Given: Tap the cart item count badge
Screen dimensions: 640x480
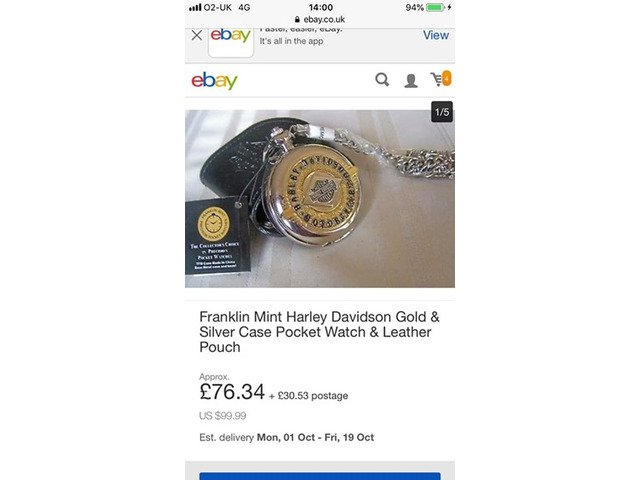Looking at the screenshot, I should click(447, 78).
